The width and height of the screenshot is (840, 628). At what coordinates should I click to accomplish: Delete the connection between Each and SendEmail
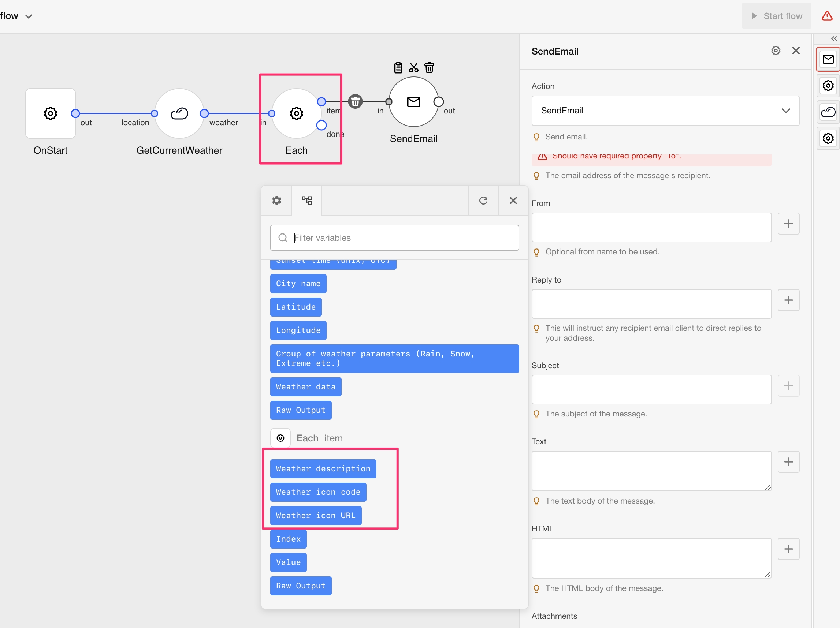355,101
